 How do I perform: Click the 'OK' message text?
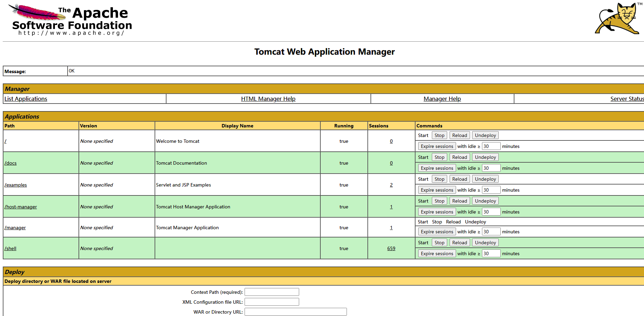72,71
